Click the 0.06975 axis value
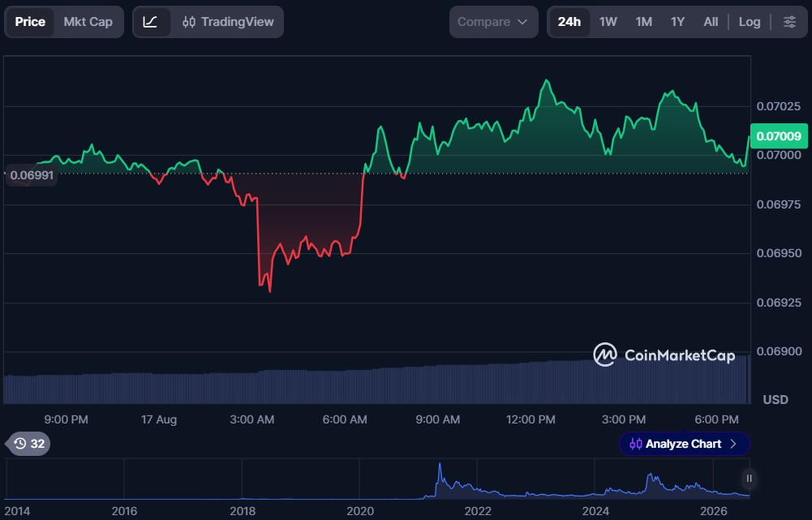This screenshot has height=520, width=812. (779, 204)
